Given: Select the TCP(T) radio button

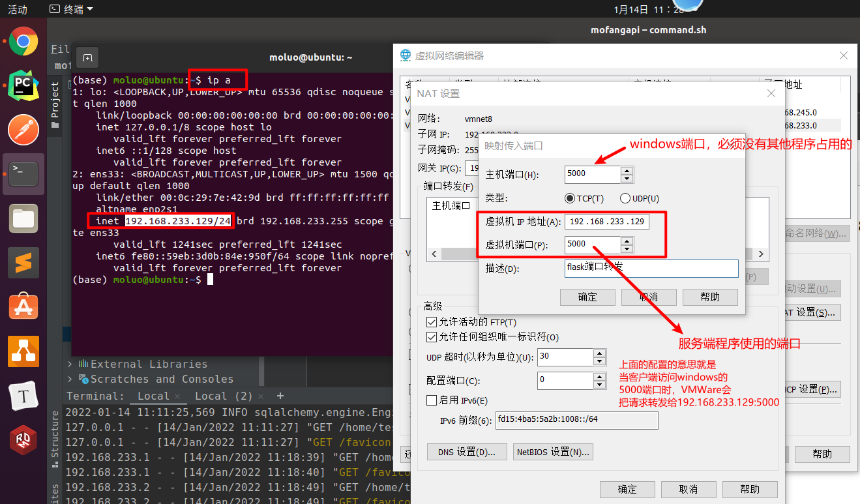Looking at the screenshot, I should tap(570, 198).
